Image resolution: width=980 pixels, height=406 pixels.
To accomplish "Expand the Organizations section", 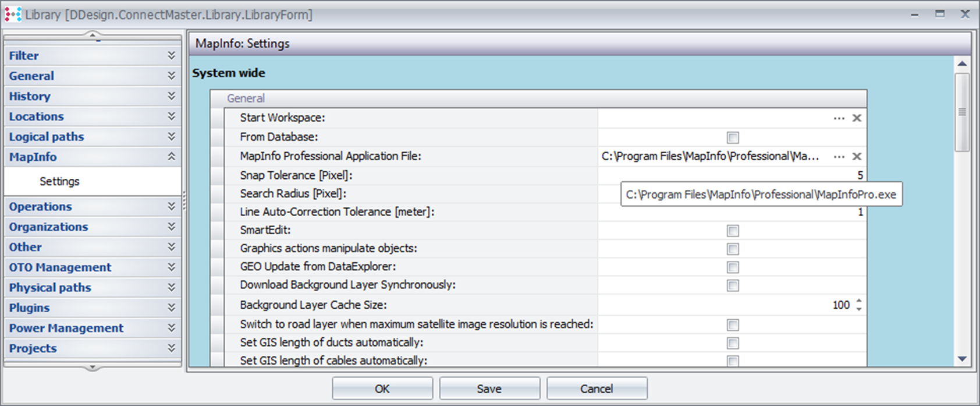I will click(x=93, y=227).
